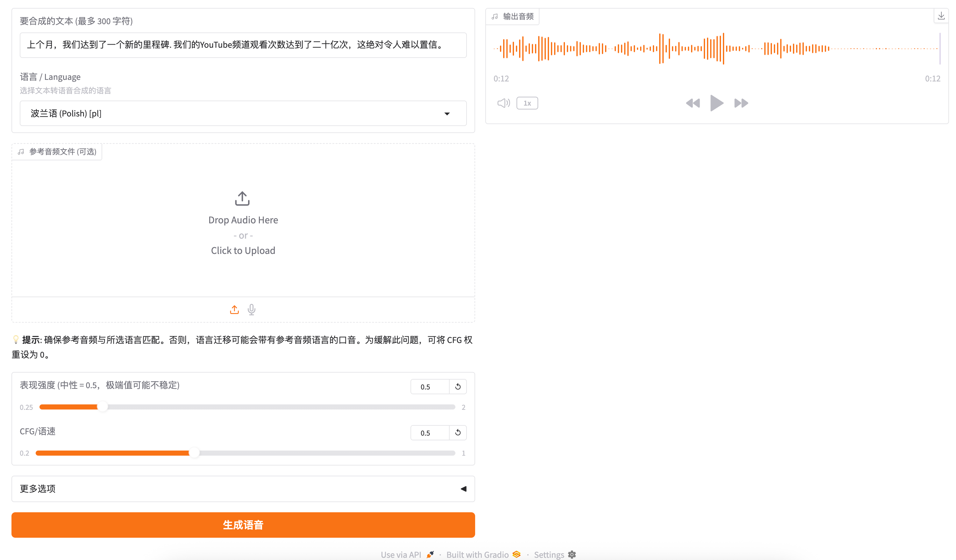The image size is (956, 560).
Task: Expand the 更多选项 section
Action: click(243, 489)
